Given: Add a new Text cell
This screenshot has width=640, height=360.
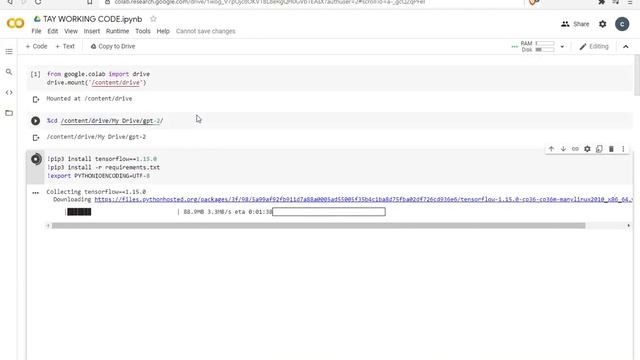Looking at the screenshot, I should coord(65,46).
